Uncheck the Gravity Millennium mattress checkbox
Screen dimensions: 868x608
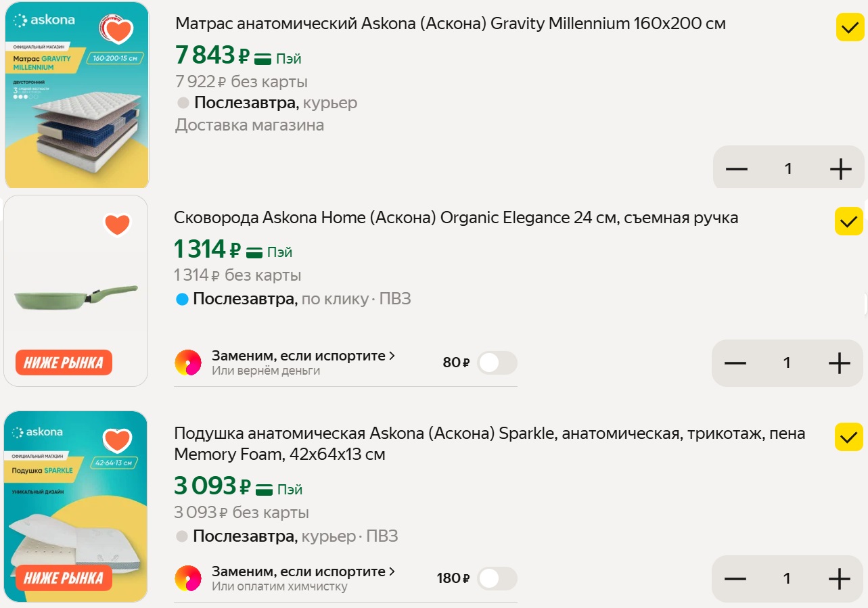click(x=850, y=27)
